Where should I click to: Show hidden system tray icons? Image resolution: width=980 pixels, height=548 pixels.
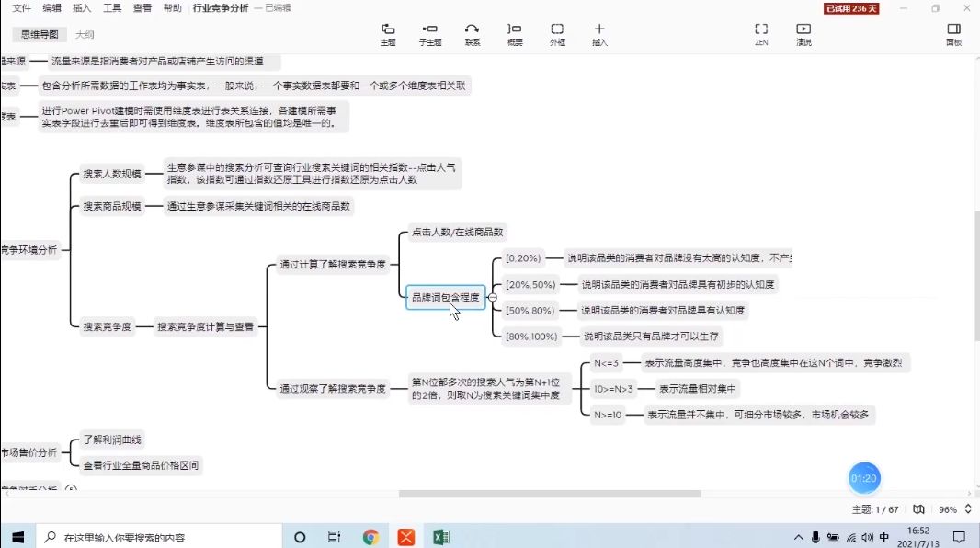(x=798, y=537)
